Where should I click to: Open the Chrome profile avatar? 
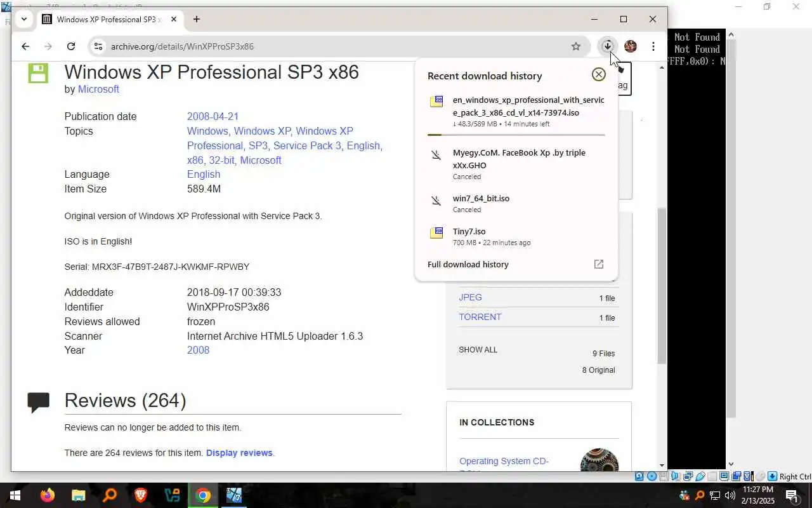(x=631, y=46)
